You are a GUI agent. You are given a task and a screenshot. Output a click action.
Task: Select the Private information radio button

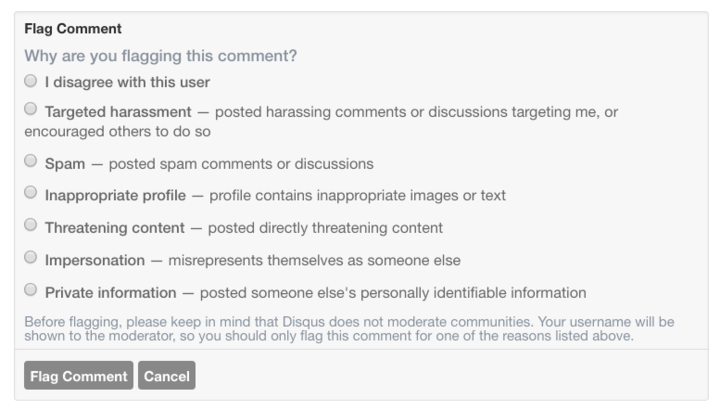tap(31, 290)
